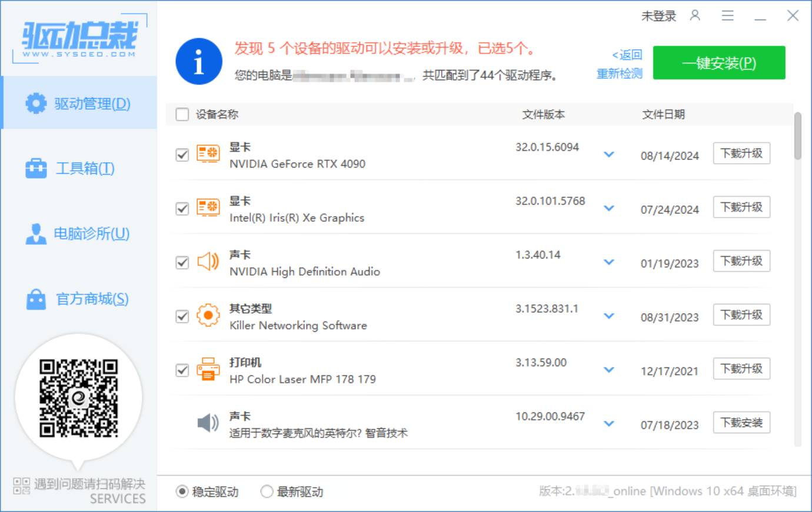Image resolution: width=812 pixels, height=512 pixels.
Task: Expand version dropdown for 3.1523.831.1
Action: [x=609, y=315]
